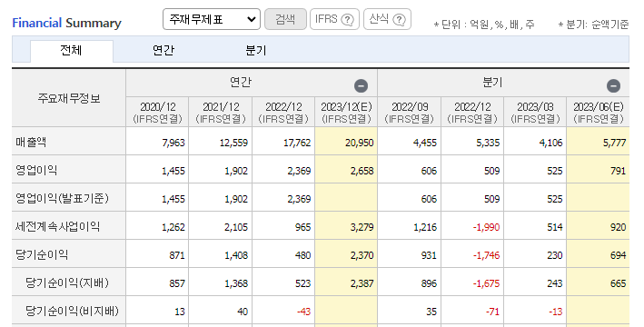Image resolution: width=644 pixels, height=327 pixels.
Task: Click the 2022/09 quarterly column header
Action: [410, 112]
